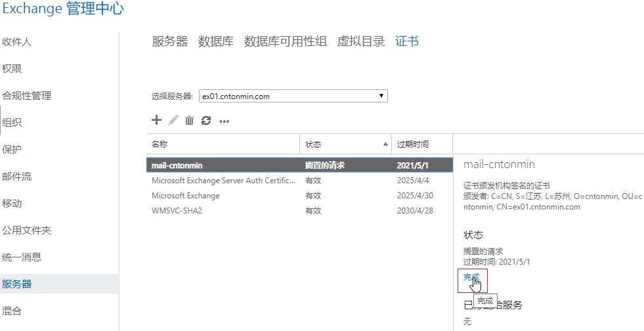Switch to the 服务器 tab

tap(169, 41)
